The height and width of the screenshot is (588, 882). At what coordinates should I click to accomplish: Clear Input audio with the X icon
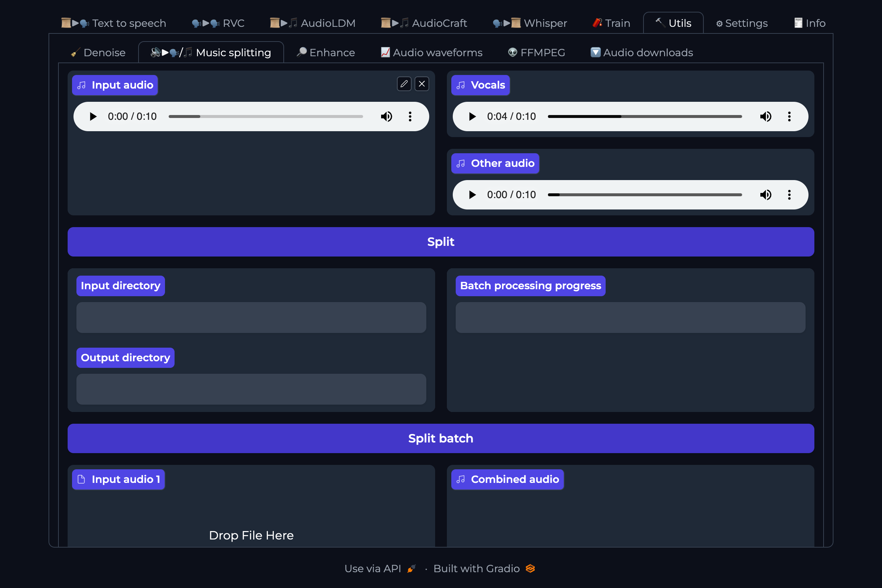422,84
